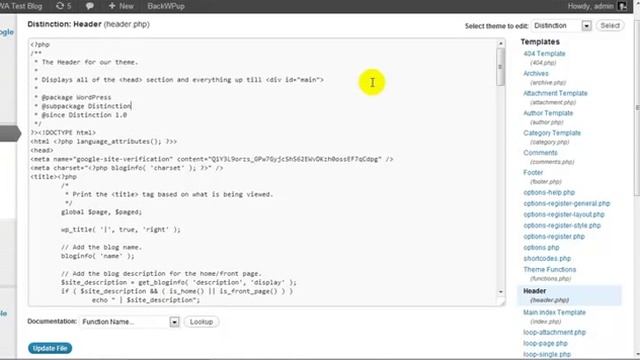Open the Comments template
The image size is (640, 360).
pyautogui.click(x=540, y=153)
